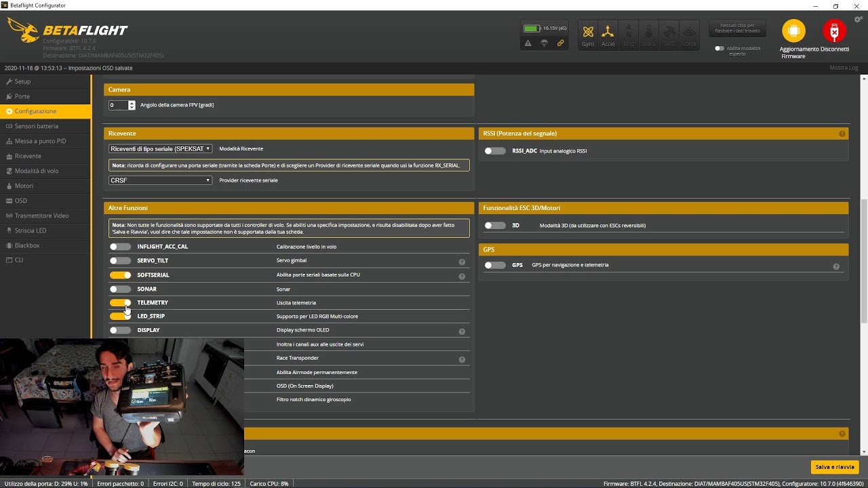The image size is (868, 488).
Task: Open the Blackbox tab
Action: click(x=45, y=245)
